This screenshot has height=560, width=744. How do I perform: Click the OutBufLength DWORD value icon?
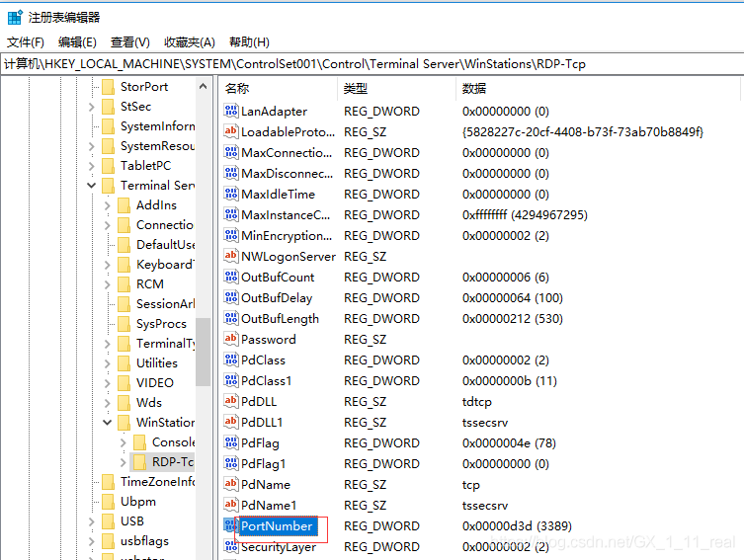[x=231, y=318]
